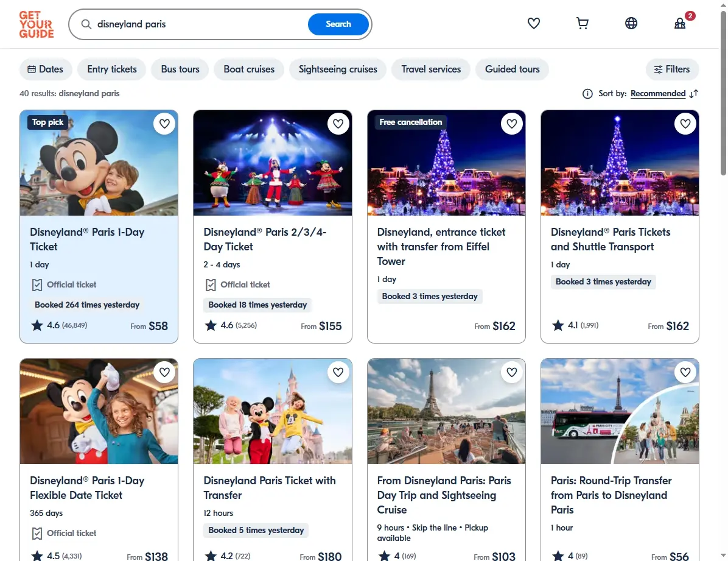This screenshot has height=561, width=728.
Task: Open the Eiffel Tower river cruise thumbnail
Action: coord(446,411)
